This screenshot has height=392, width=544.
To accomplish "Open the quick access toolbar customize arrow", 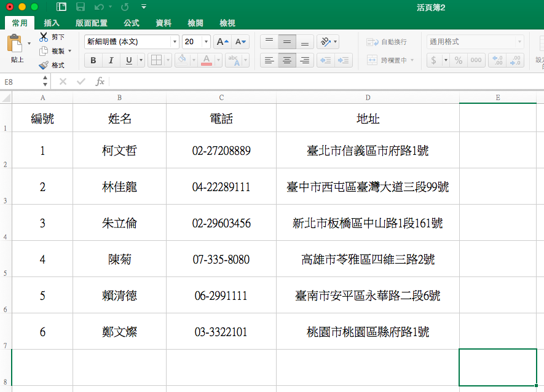I will (144, 7).
